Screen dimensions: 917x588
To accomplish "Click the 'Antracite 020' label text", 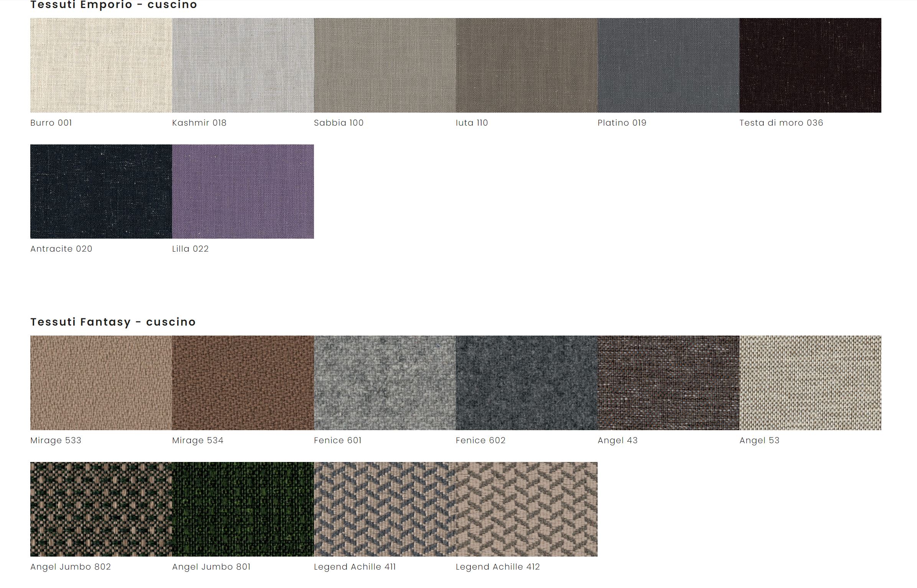I will [61, 249].
